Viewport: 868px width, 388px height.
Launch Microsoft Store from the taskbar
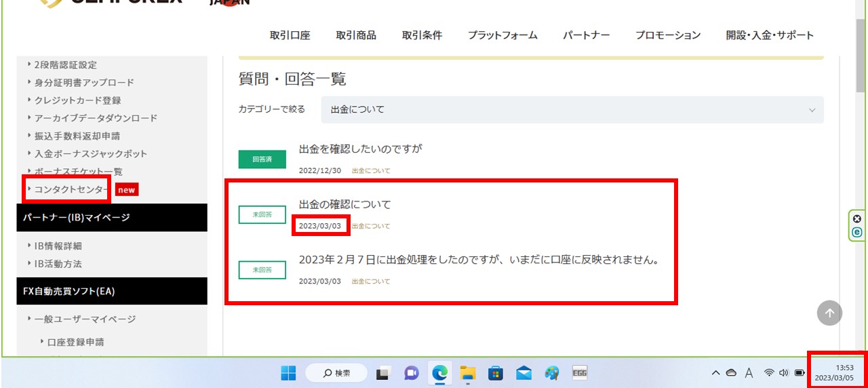point(496,372)
